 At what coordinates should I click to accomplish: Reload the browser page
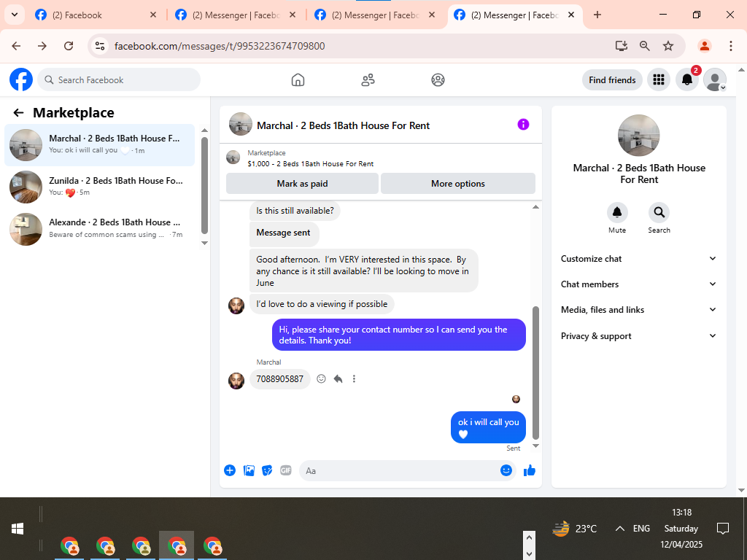(69, 46)
